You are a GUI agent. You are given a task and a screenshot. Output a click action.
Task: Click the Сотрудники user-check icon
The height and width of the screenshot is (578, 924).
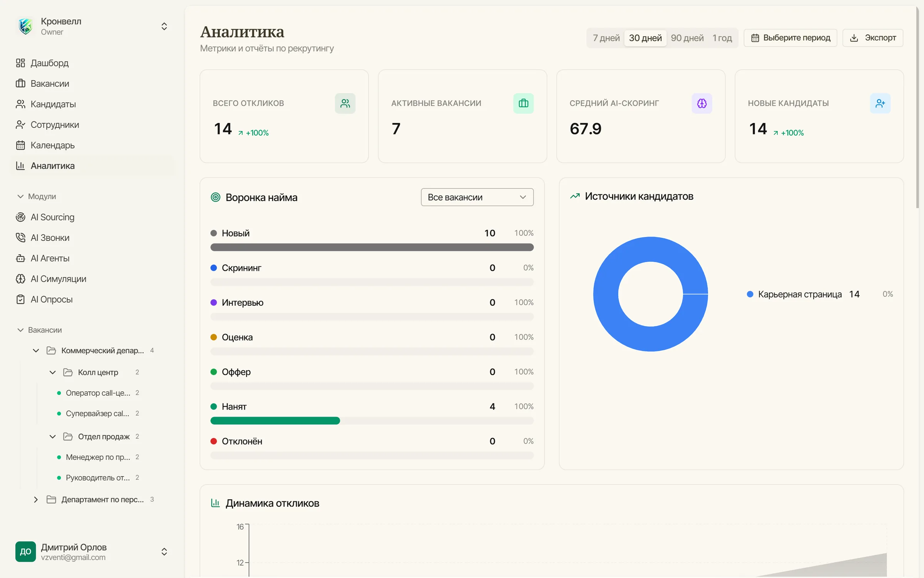tap(20, 124)
